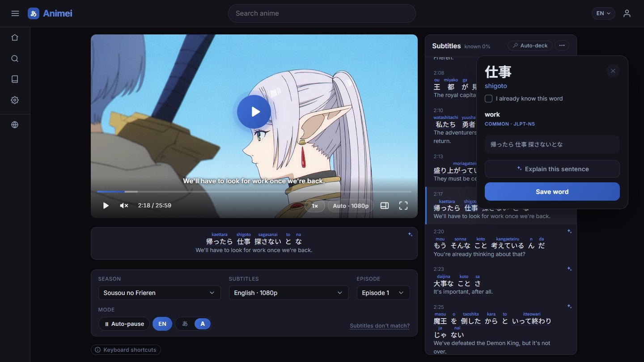Screen dimensions: 644x362
Task: Click 'Subtitles don't match?' link
Action: (x=380, y=326)
